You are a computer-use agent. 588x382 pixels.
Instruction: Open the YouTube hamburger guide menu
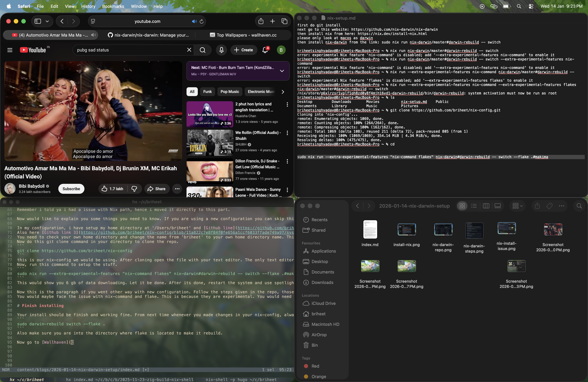10,50
